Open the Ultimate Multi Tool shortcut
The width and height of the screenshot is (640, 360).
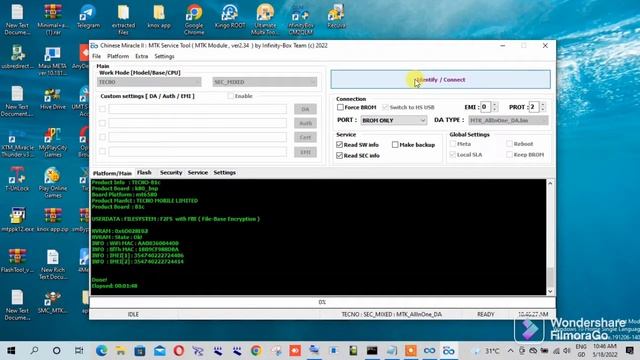coord(265,19)
